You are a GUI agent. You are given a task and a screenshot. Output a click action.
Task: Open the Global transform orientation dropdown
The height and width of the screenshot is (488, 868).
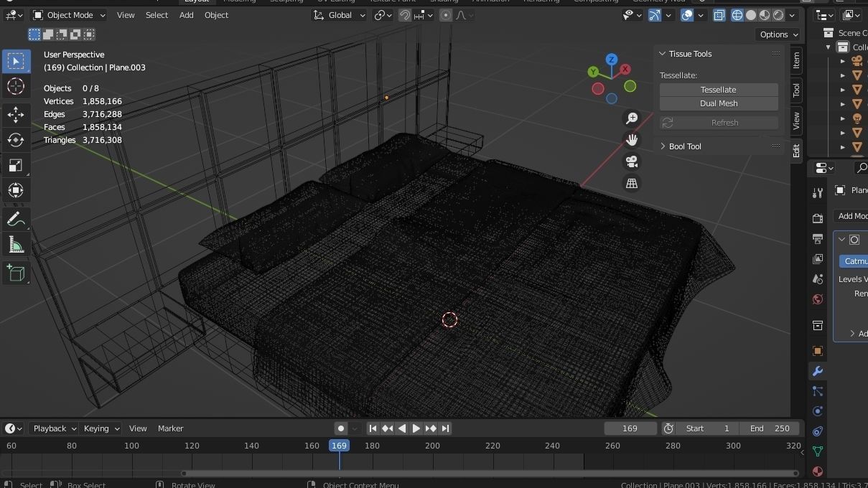tap(339, 15)
